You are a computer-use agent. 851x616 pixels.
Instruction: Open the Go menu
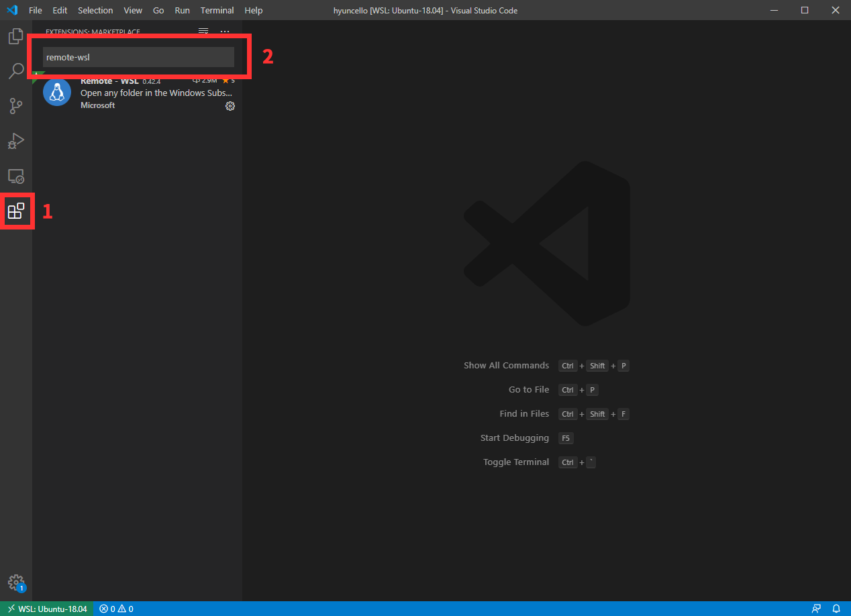pos(158,10)
